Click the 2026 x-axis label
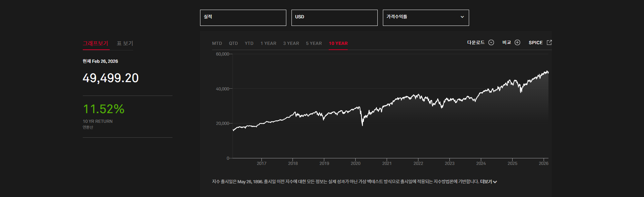644x197 pixels. [x=544, y=164]
